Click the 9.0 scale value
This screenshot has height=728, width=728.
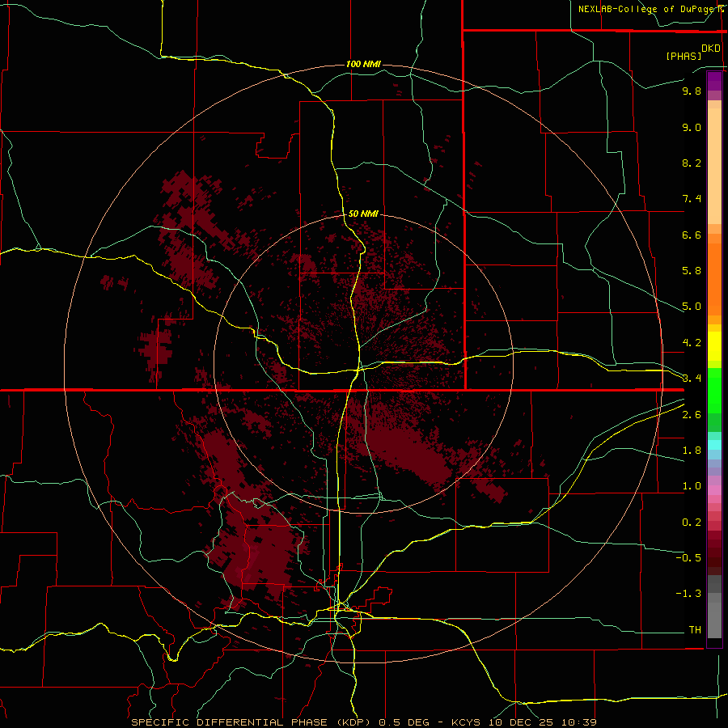(x=692, y=127)
